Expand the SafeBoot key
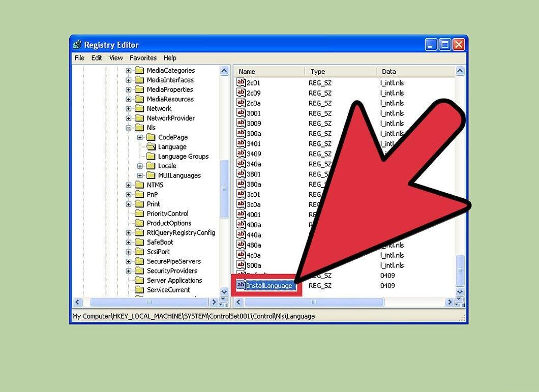 129,242
